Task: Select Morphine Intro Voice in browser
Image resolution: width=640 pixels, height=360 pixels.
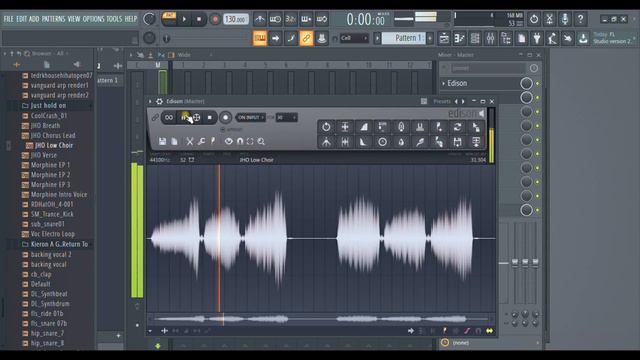Action: tap(59, 195)
